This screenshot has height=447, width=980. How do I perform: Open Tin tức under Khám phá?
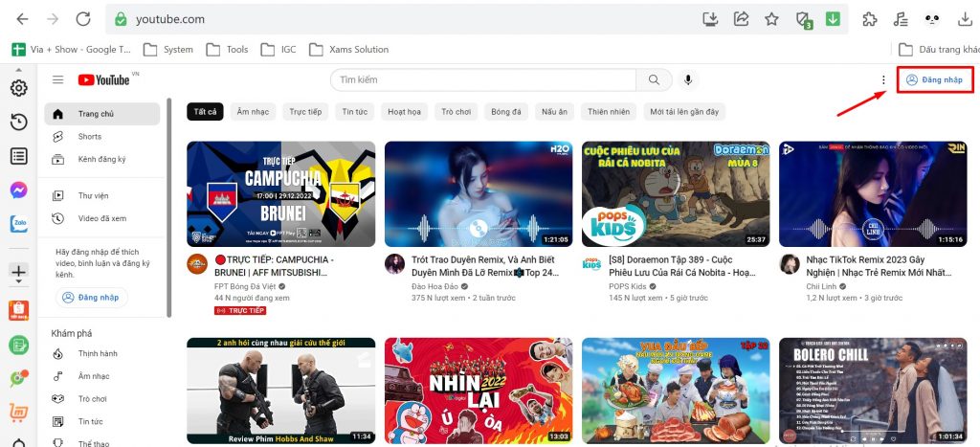click(x=102, y=421)
